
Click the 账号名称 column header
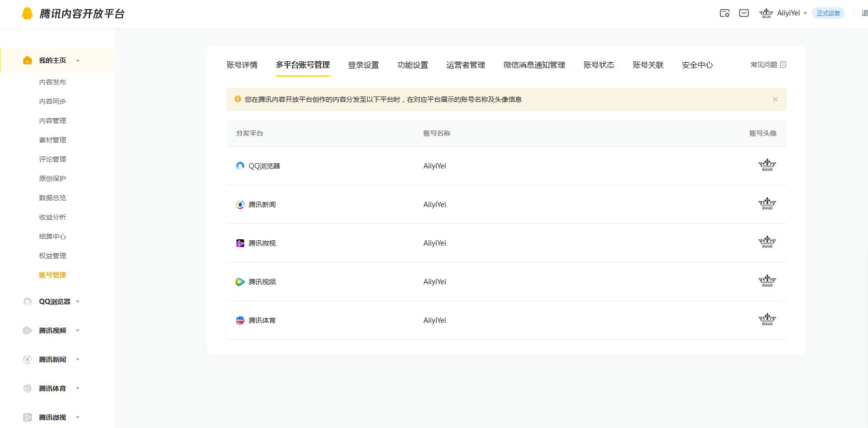[x=437, y=133]
